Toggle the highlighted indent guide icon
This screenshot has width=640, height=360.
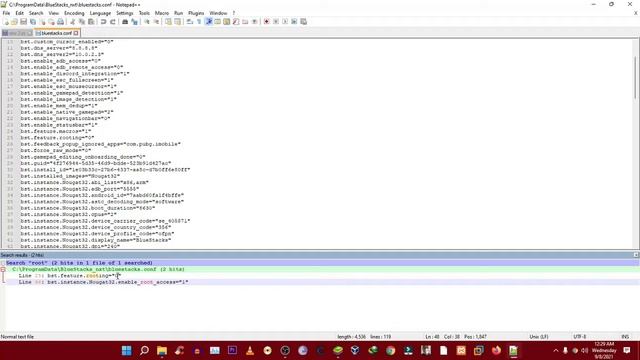click(209, 22)
